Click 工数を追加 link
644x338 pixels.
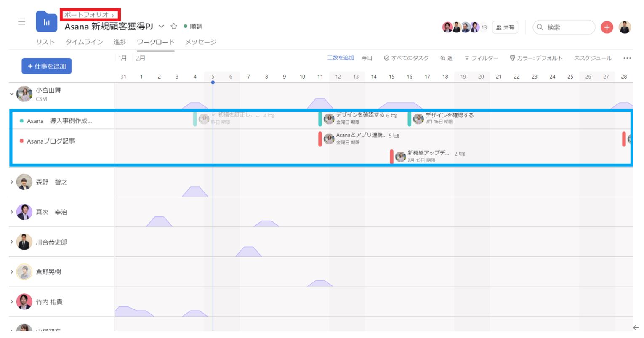(341, 58)
